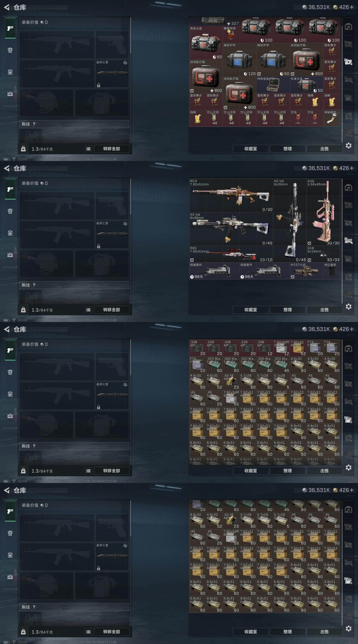Pick the R93 sniper rifle
The height and width of the screenshot is (644, 358).
tap(231, 254)
